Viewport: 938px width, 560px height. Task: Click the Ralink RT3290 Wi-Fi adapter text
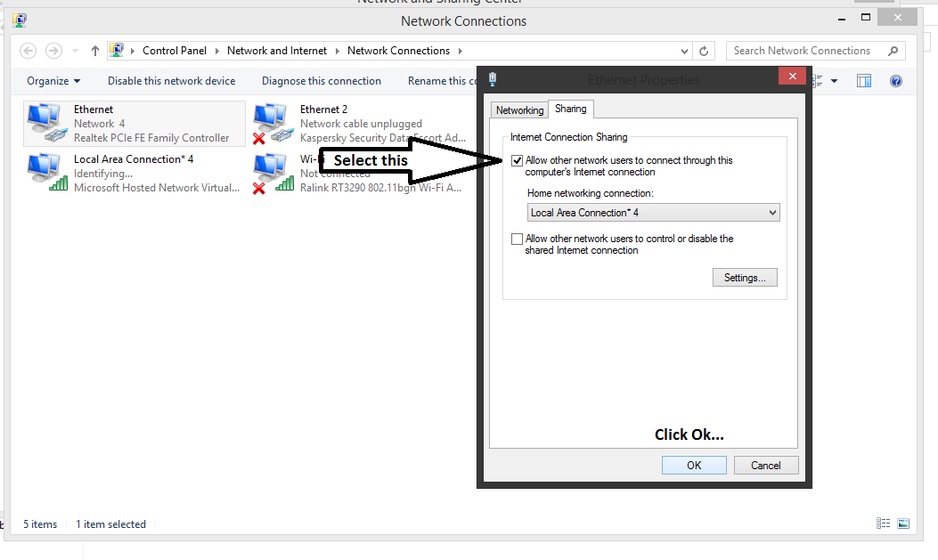coord(380,188)
